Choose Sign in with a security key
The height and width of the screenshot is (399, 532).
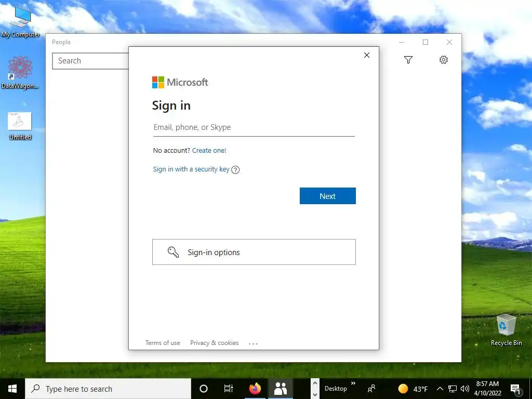(191, 169)
